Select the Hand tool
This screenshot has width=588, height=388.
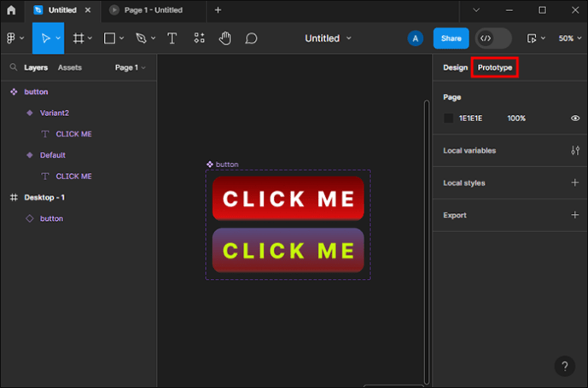[x=225, y=38]
